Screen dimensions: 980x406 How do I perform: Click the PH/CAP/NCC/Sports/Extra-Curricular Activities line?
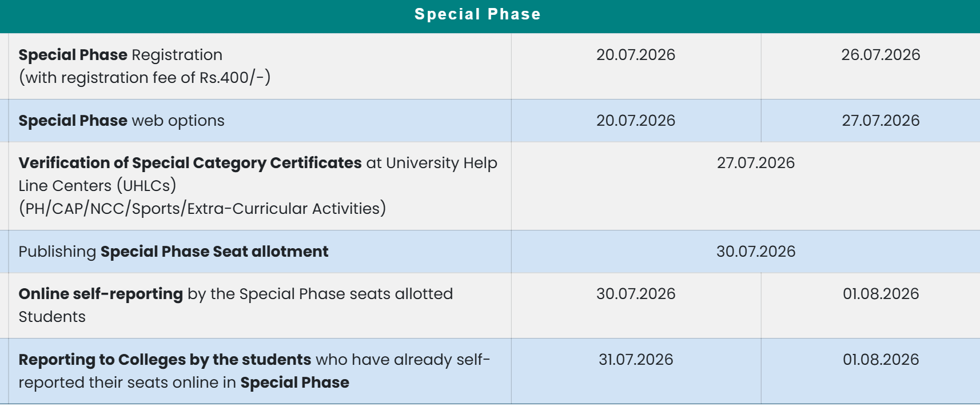pyautogui.click(x=202, y=209)
